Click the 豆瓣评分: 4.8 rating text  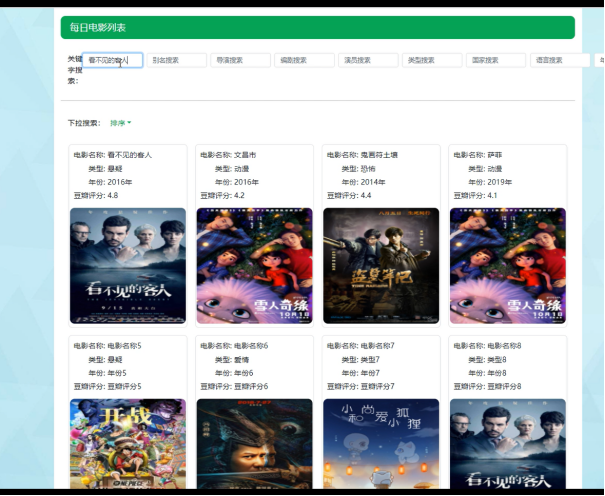tap(96, 196)
